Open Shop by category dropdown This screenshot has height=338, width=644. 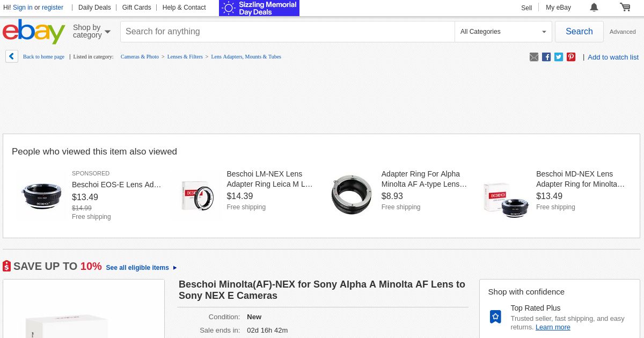pos(91,32)
